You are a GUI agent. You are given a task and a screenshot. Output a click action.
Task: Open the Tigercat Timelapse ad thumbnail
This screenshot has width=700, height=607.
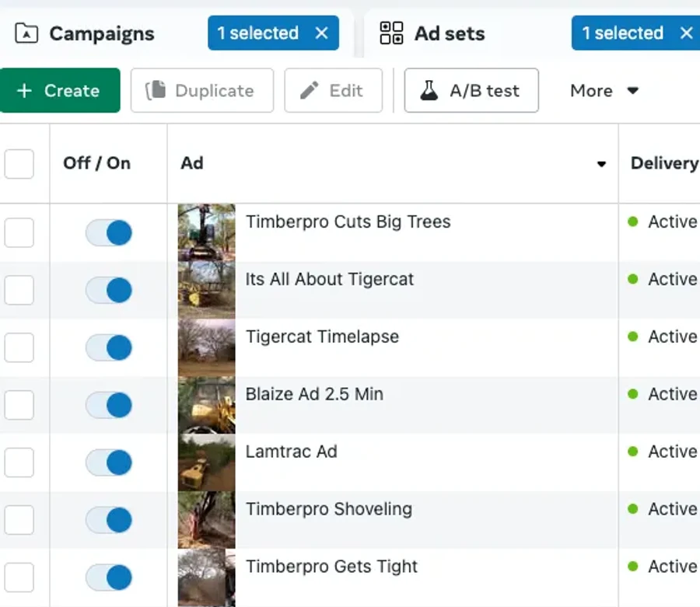coord(206,347)
